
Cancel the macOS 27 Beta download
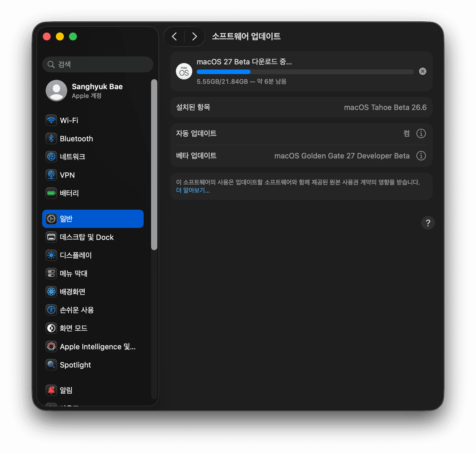423,71
